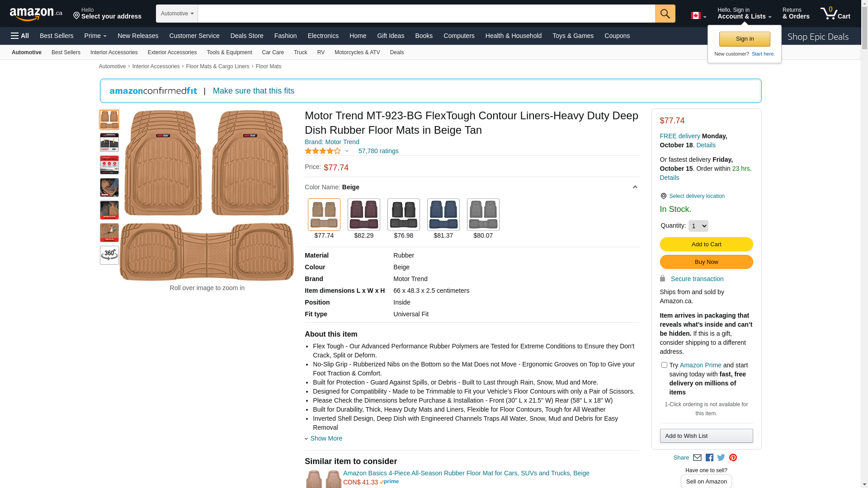Click the Add to Cart button

point(706,244)
